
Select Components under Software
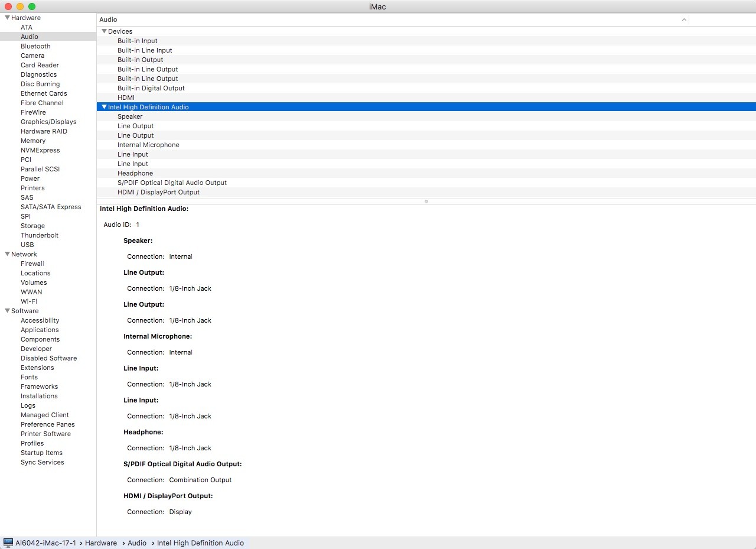(40, 339)
